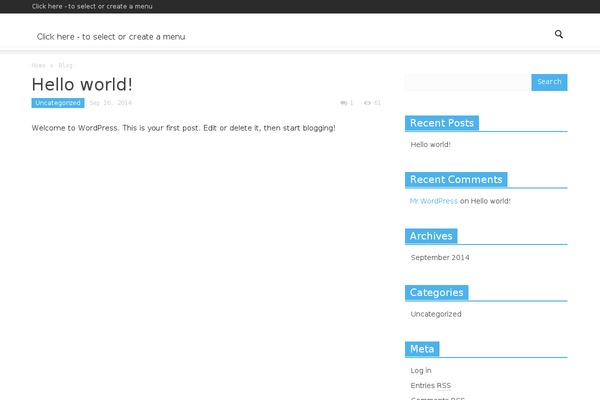Visit the Mr WordPress commenter link
Viewport: 600px width, 400px height.
click(433, 201)
